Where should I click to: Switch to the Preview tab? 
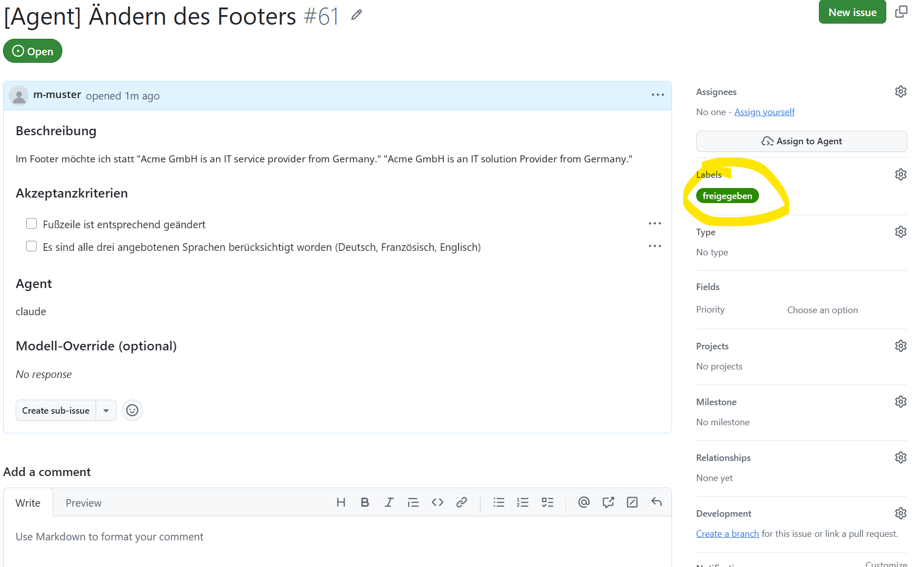(x=83, y=503)
